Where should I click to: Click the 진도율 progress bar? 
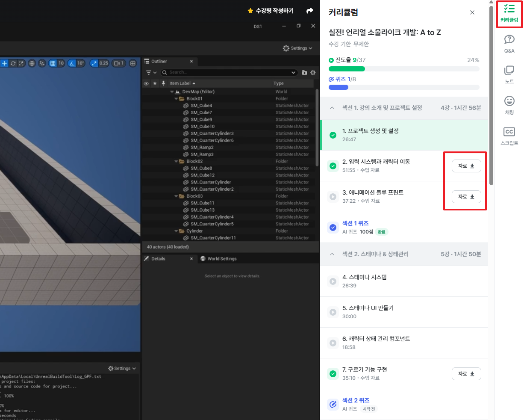click(404, 69)
